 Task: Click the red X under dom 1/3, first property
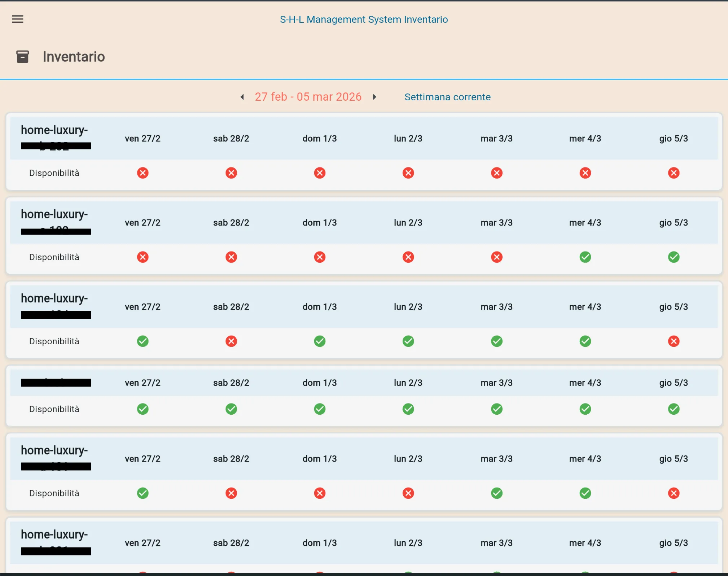tap(320, 173)
